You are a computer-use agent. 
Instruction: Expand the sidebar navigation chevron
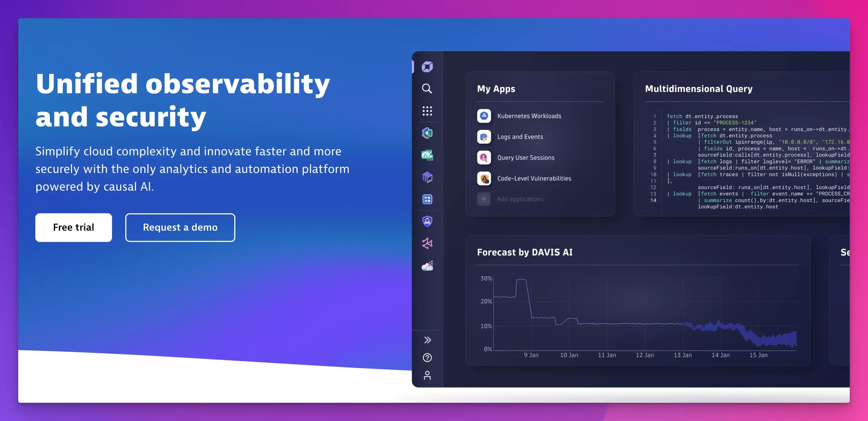(x=426, y=339)
